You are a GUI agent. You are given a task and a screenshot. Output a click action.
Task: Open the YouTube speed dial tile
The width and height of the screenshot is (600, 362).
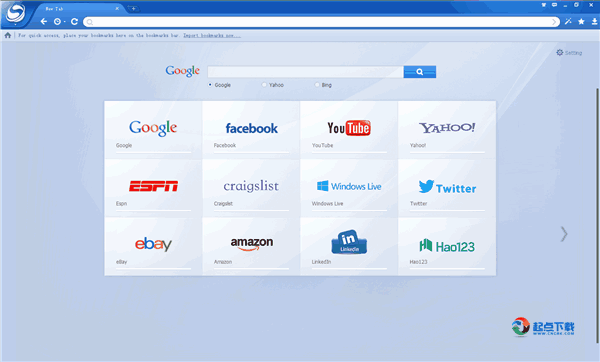(x=349, y=130)
